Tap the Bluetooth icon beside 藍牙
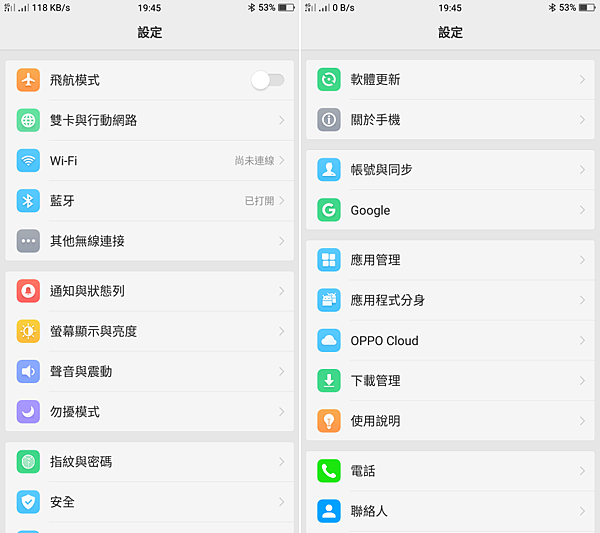The image size is (600, 533). point(28,201)
